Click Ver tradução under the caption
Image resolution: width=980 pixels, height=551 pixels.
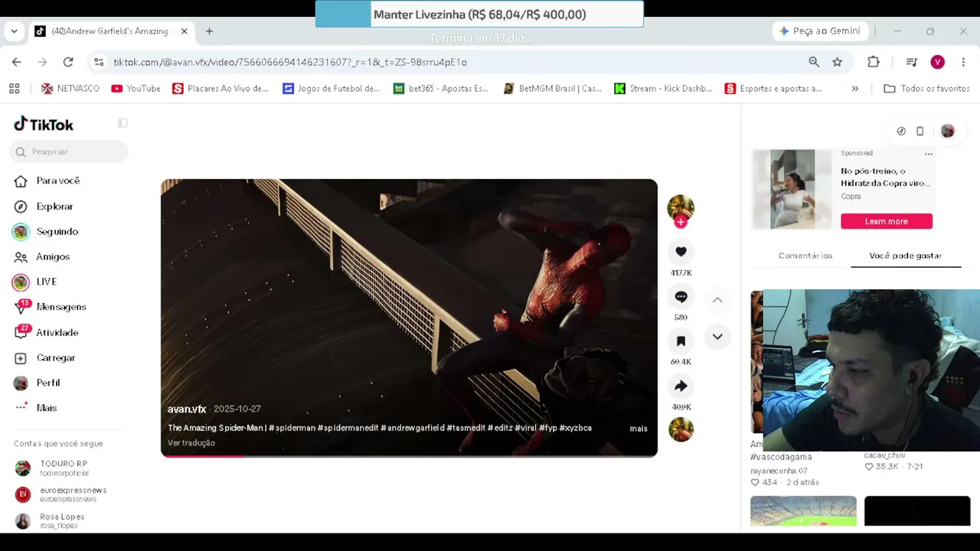[x=191, y=443]
